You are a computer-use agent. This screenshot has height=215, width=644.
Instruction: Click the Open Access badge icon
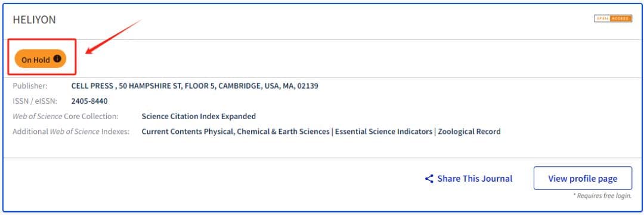613,18
